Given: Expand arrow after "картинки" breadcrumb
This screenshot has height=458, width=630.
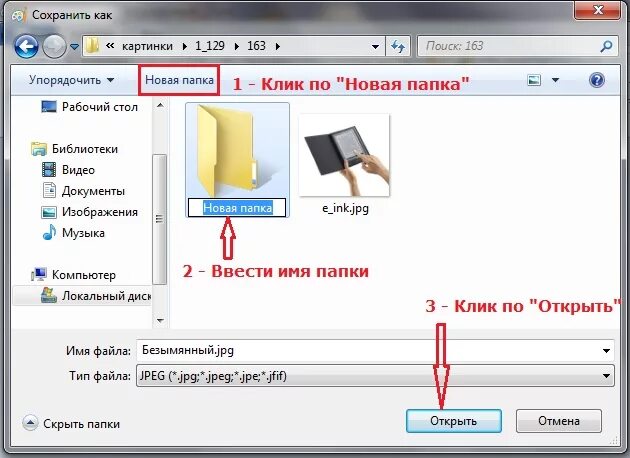Looking at the screenshot, I should [x=184, y=47].
